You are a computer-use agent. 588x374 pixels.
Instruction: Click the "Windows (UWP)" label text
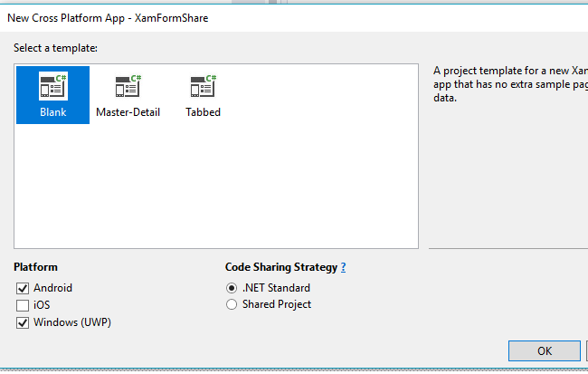pos(74,322)
